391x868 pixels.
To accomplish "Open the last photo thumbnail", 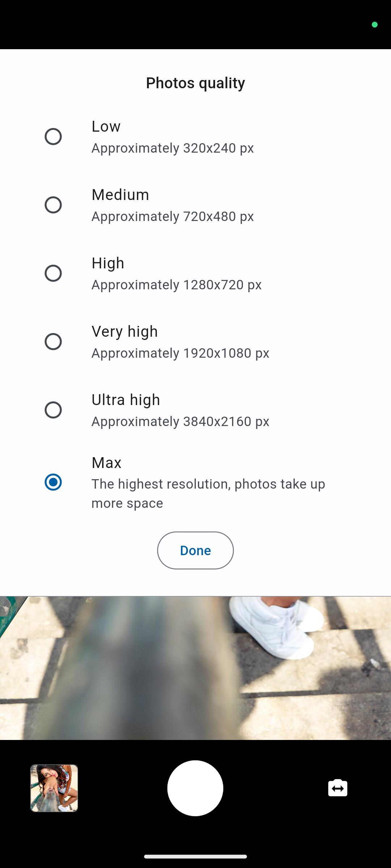I will (54, 788).
